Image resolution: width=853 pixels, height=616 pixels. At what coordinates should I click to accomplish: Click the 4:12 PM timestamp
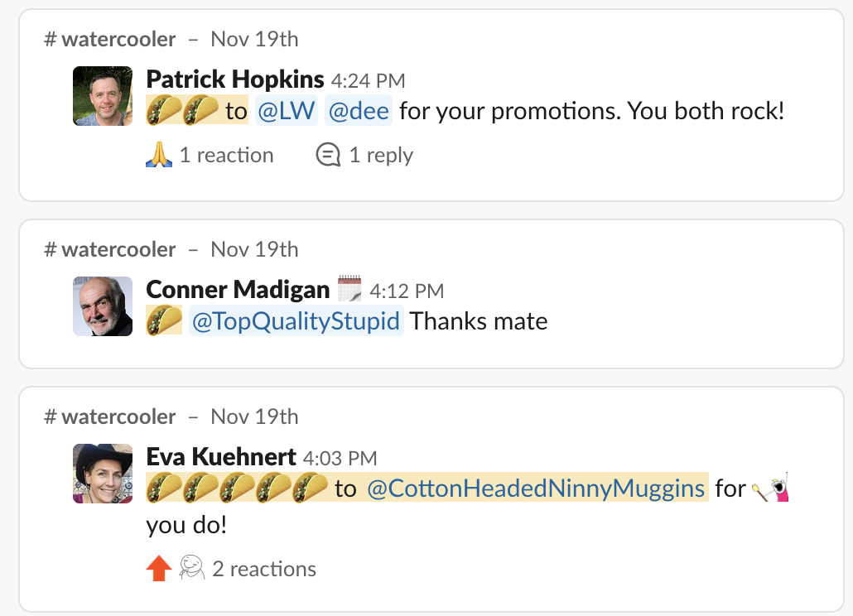[x=407, y=291]
